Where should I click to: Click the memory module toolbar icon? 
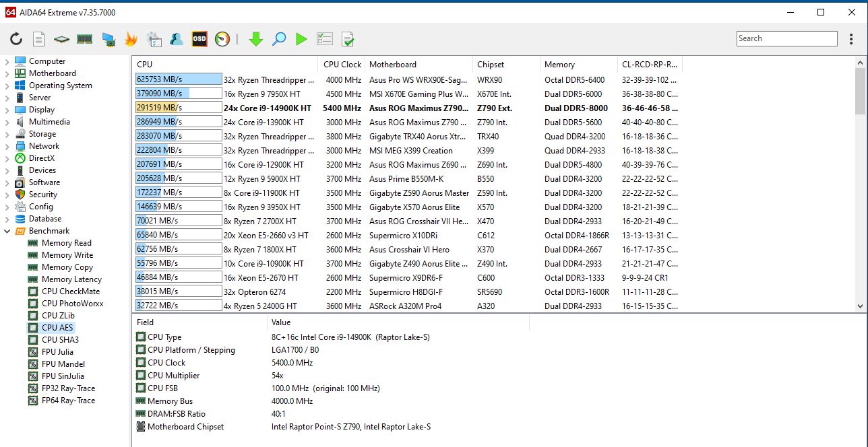[84, 39]
